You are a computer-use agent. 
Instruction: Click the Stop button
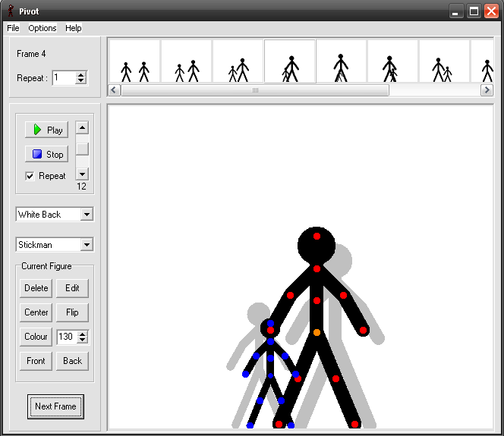[46, 155]
